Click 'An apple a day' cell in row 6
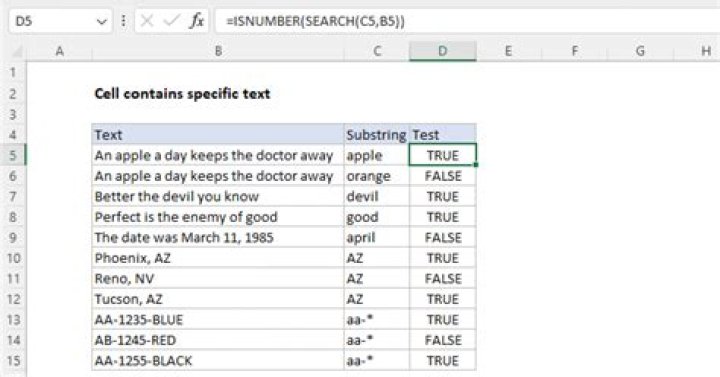720x377 pixels. point(218,176)
